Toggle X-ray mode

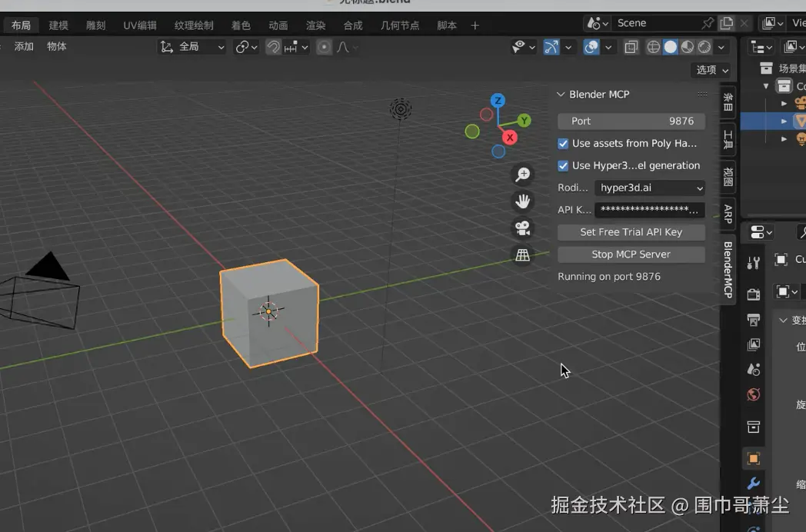[x=631, y=48]
